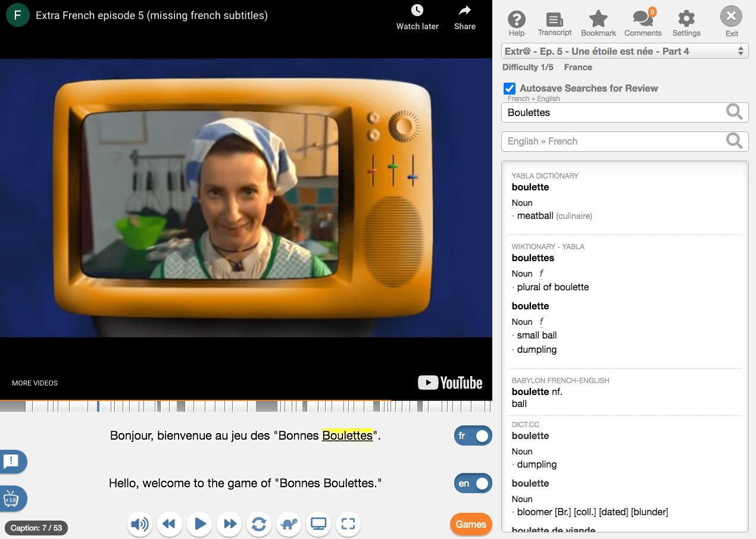Toggle French subtitles switch
Screen dimensions: 756x539
473,436
